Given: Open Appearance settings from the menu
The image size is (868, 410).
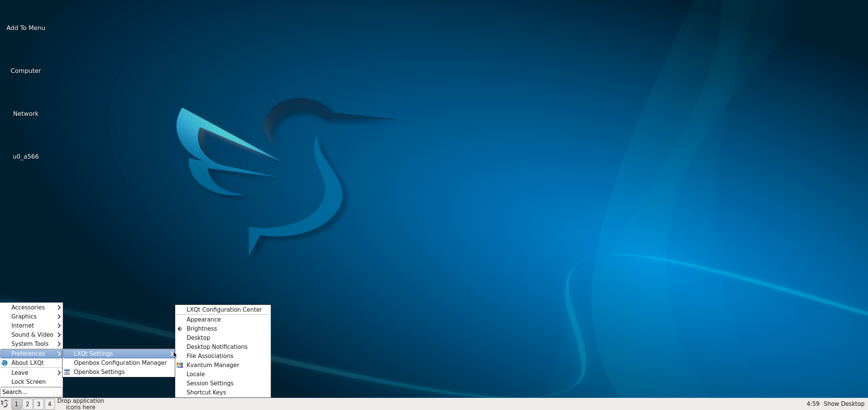Looking at the screenshot, I should tap(204, 320).
